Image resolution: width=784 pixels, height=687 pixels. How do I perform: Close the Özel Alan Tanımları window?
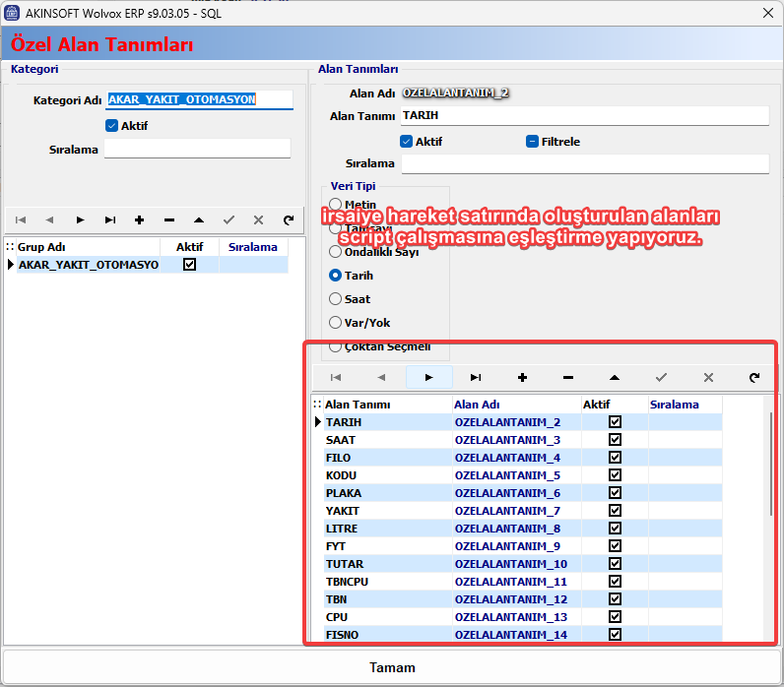pos(768,13)
